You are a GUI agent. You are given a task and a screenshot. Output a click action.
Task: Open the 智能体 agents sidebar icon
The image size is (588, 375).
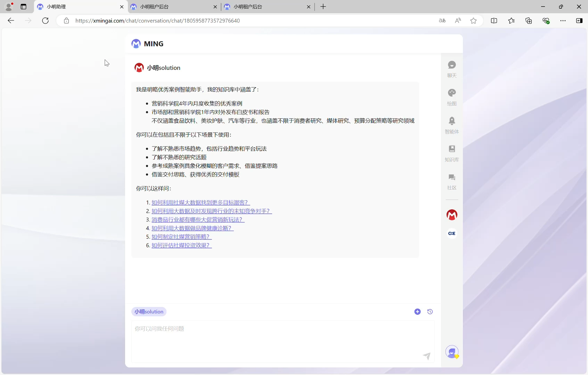coord(452,125)
